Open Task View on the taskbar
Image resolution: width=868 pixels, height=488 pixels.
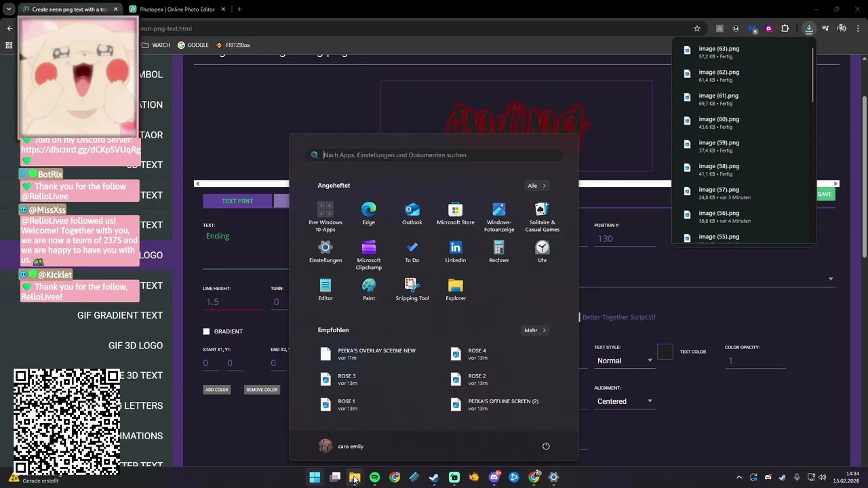(x=335, y=477)
